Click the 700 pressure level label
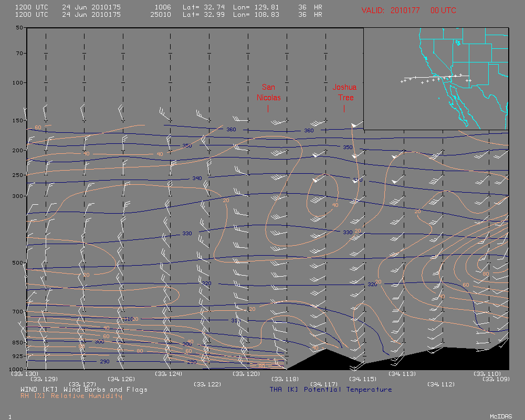525x420 pixels. tap(18, 311)
